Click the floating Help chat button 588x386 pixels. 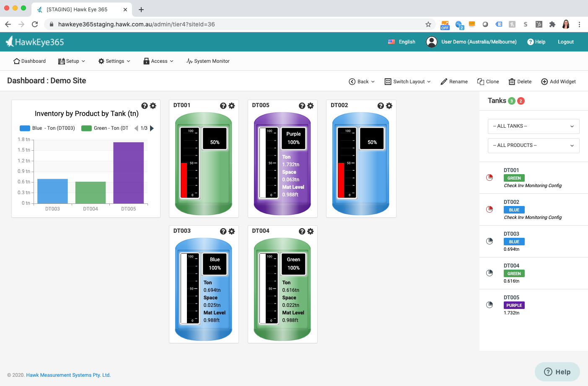(557, 372)
